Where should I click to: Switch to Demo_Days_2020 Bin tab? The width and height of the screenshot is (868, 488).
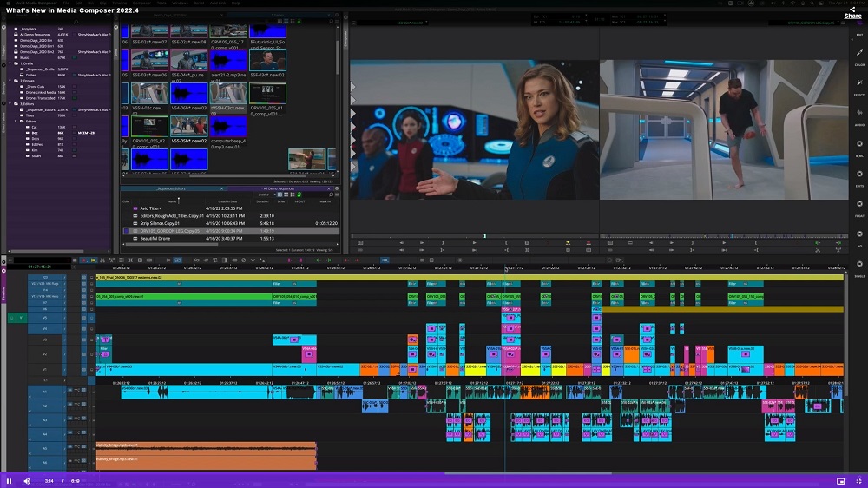[x=170, y=15]
